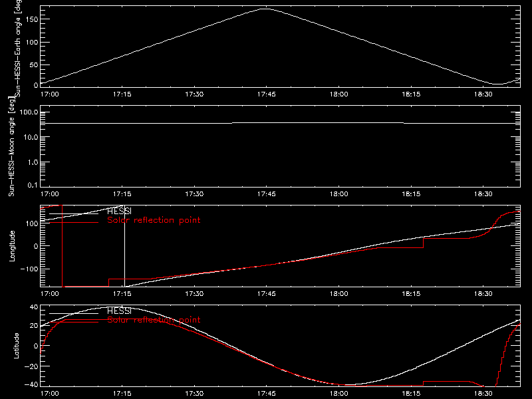The image size is (532, 399).
Task: Click red legend line sample in Longitude plot
Action: click(74, 223)
